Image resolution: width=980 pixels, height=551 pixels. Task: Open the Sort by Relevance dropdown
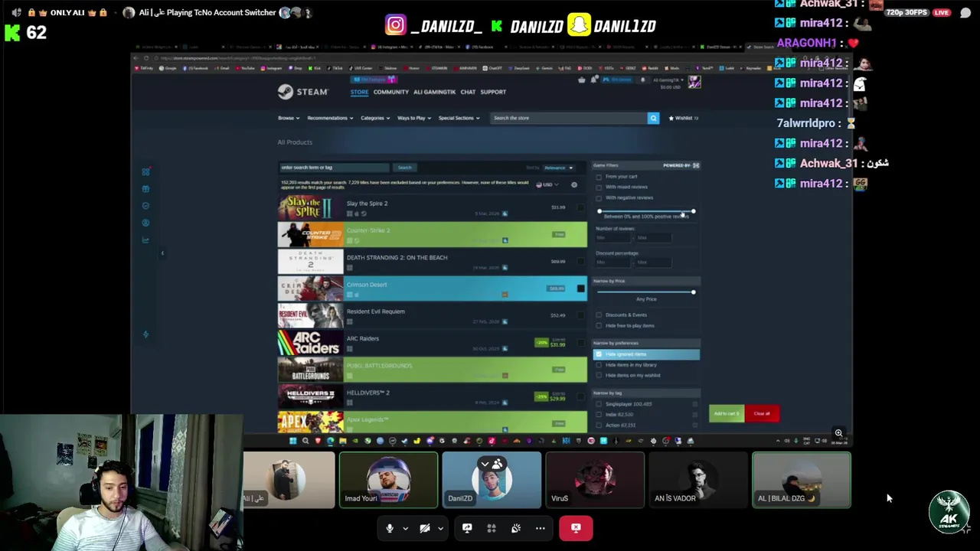(x=558, y=168)
